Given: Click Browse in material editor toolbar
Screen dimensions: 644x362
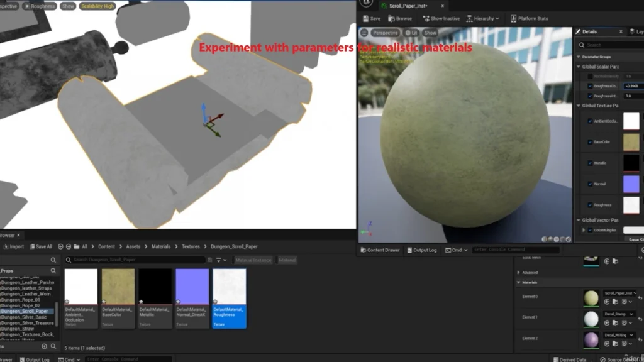Looking at the screenshot, I should coord(400,18).
